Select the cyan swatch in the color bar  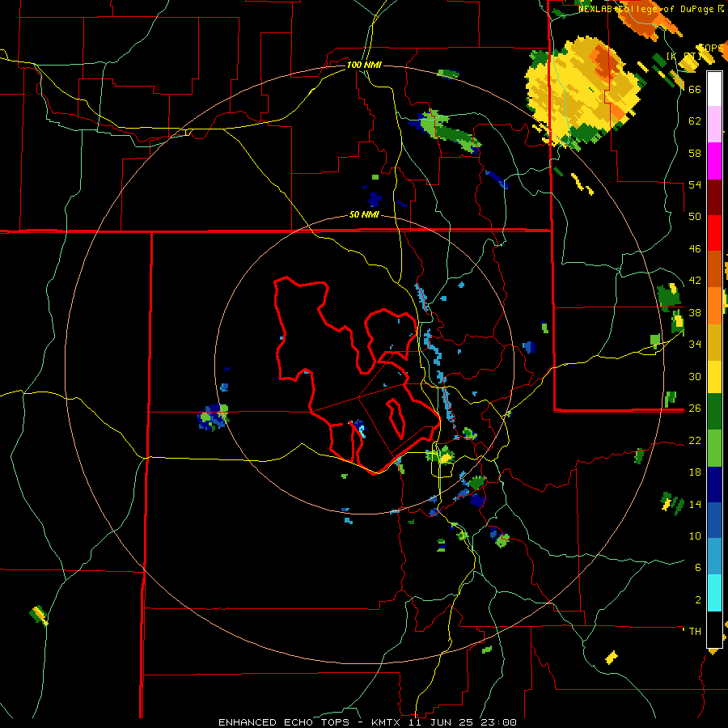(x=714, y=593)
